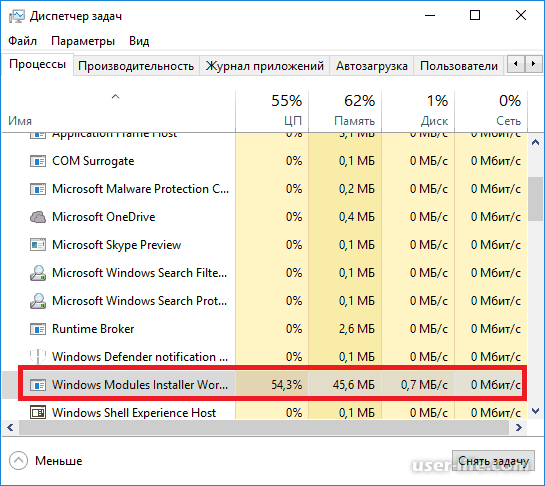Select the COM Surrogate process row
Screen dimensions: 545x486
[x=264, y=161]
